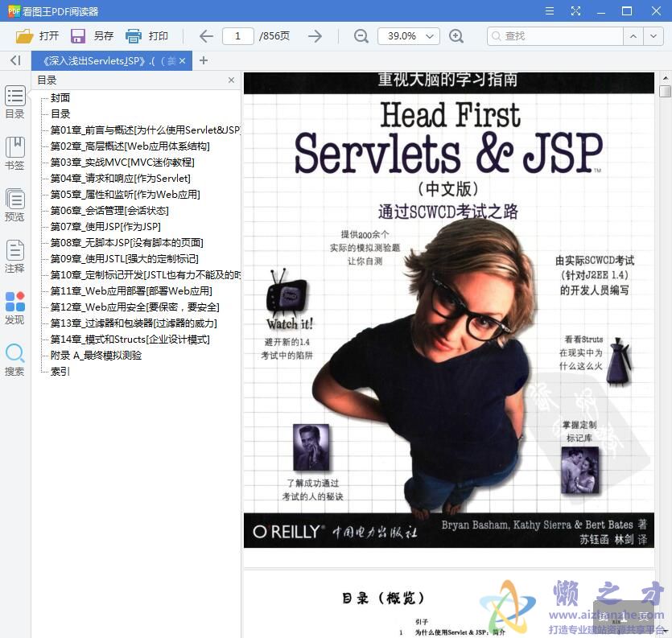Print the document with 打印 button
The width and height of the screenshot is (672, 638).
pos(146,36)
